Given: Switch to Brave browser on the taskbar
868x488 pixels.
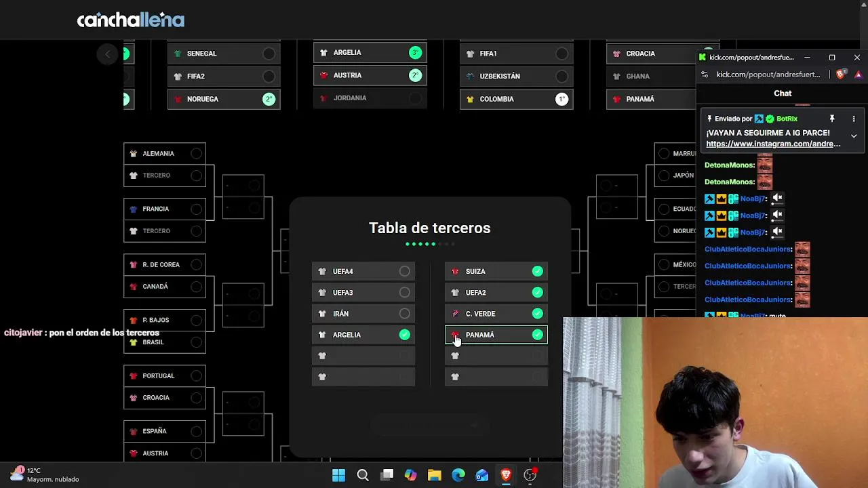Looking at the screenshot, I should (x=506, y=475).
